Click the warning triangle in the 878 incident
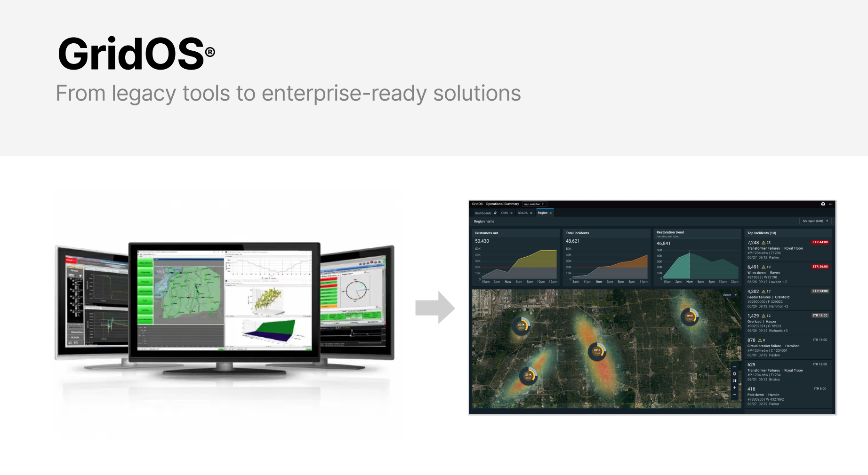 pyautogui.click(x=760, y=340)
